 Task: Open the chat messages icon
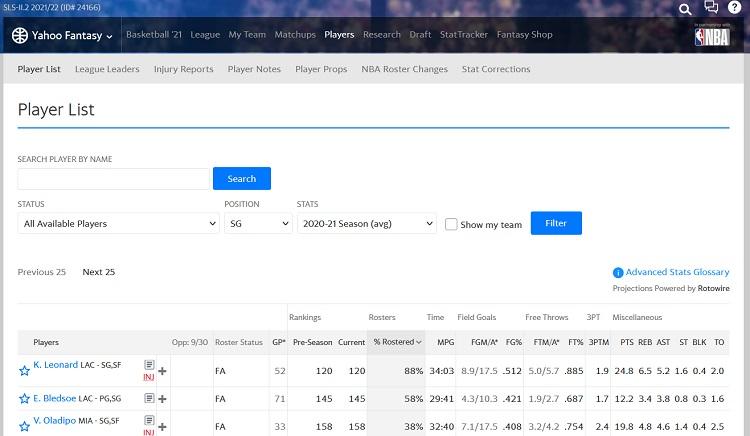pyautogui.click(x=711, y=8)
